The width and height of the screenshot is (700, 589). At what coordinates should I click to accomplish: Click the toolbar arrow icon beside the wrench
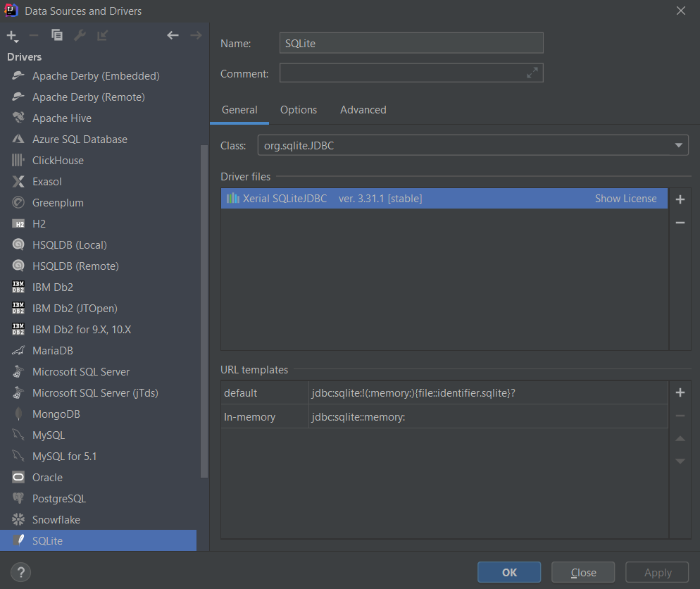click(x=103, y=35)
